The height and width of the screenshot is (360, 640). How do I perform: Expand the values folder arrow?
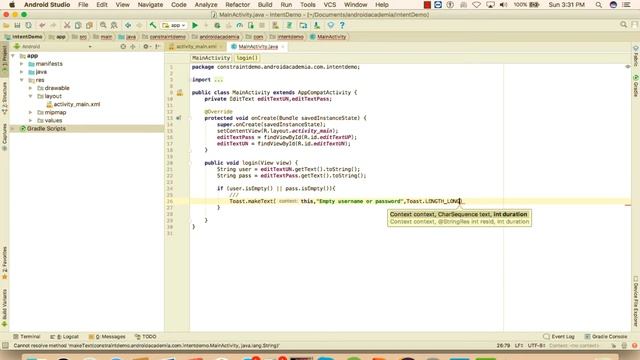tap(31, 120)
